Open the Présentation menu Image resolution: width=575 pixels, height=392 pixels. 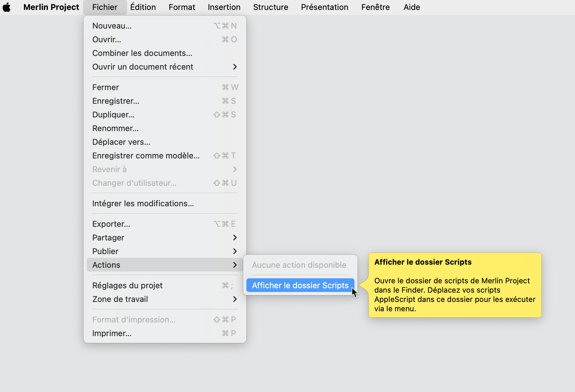point(325,7)
